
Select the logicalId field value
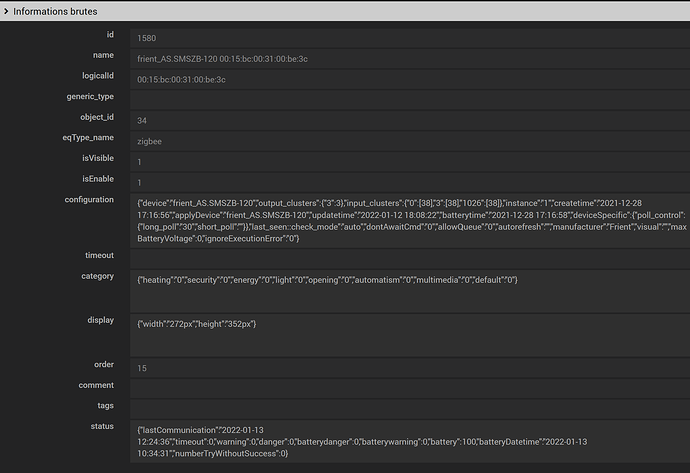410,80
